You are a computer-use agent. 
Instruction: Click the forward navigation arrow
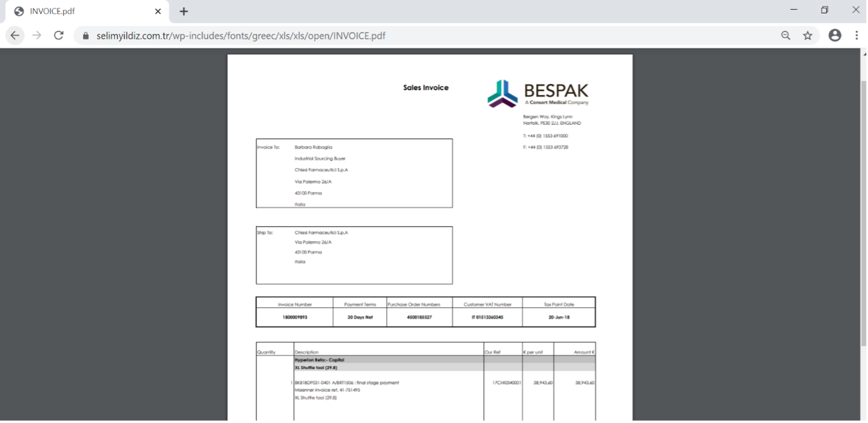(37, 36)
